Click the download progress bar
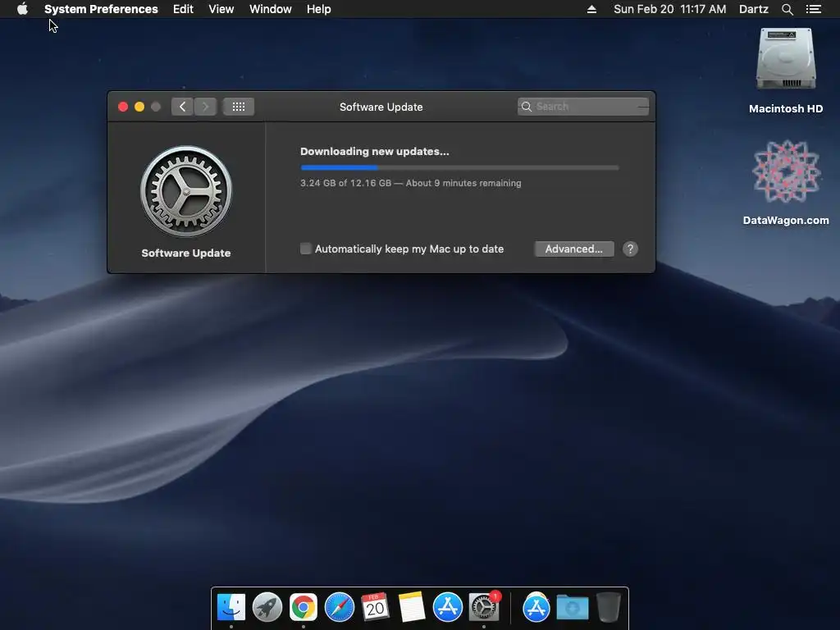 point(459,167)
